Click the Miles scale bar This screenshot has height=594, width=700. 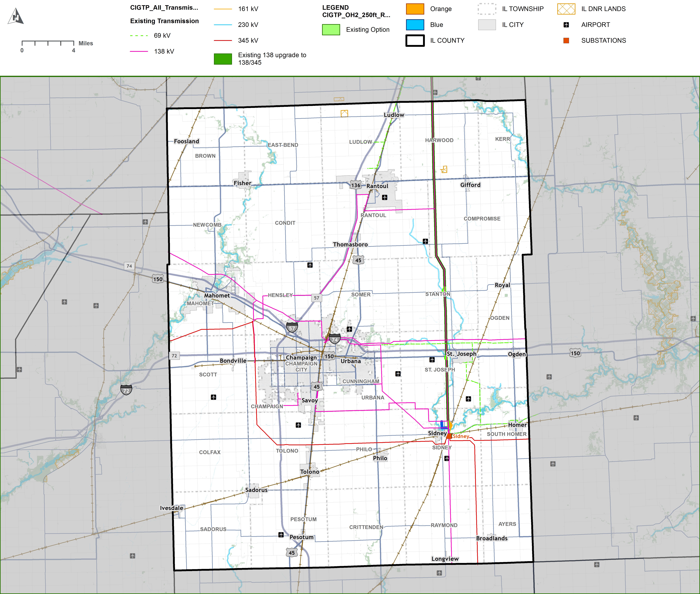click(48, 43)
